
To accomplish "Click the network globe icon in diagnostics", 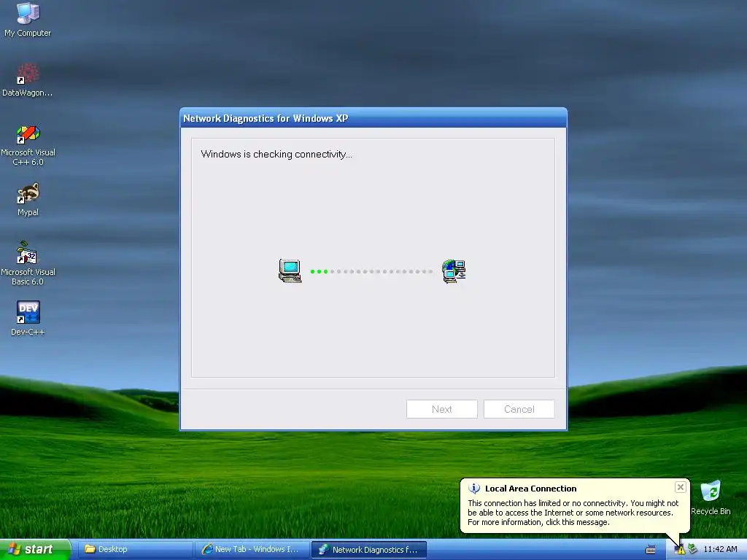I will [454, 271].
